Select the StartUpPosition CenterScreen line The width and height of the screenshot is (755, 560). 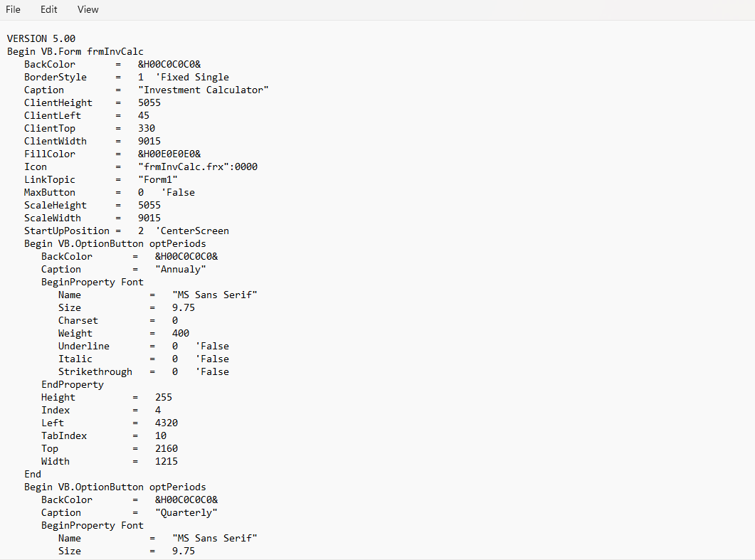click(x=142, y=231)
